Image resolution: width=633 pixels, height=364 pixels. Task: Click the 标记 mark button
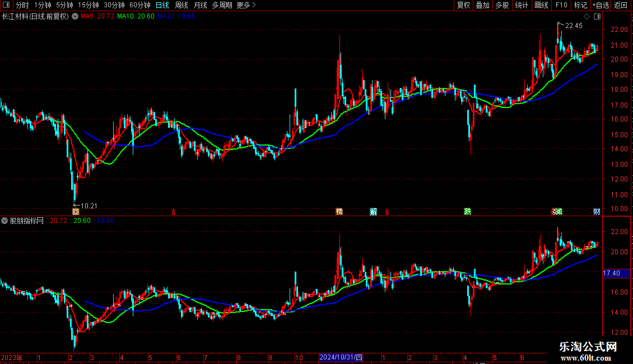580,5
